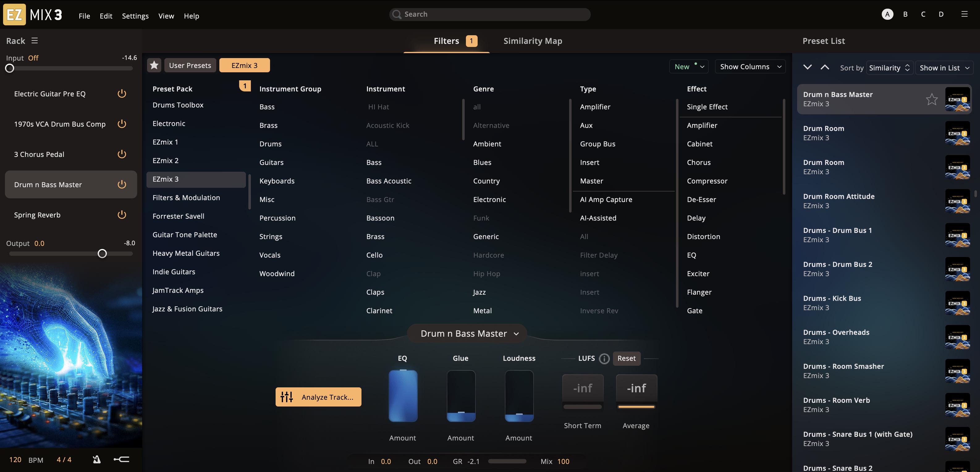Switch to the Filters tab

(x=446, y=41)
